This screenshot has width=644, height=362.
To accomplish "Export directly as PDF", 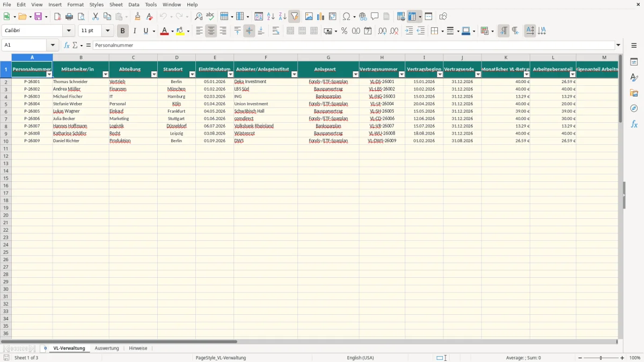I will click(x=57, y=17).
